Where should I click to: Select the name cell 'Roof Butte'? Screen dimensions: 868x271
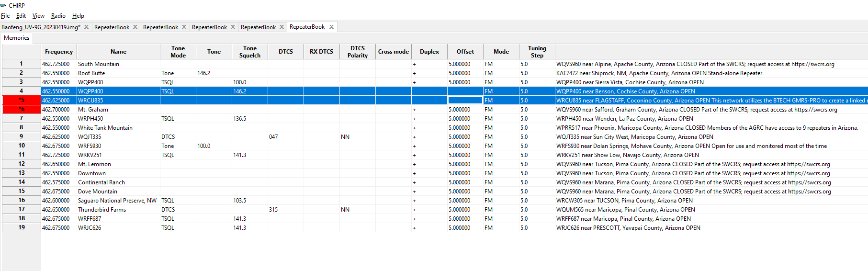[x=118, y=73]
